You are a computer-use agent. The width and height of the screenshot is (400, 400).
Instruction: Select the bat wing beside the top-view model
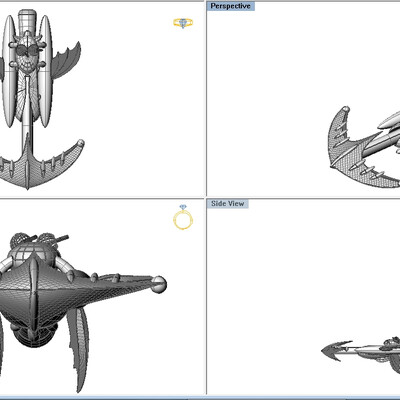pyautogui.click(x=67, y=60)
